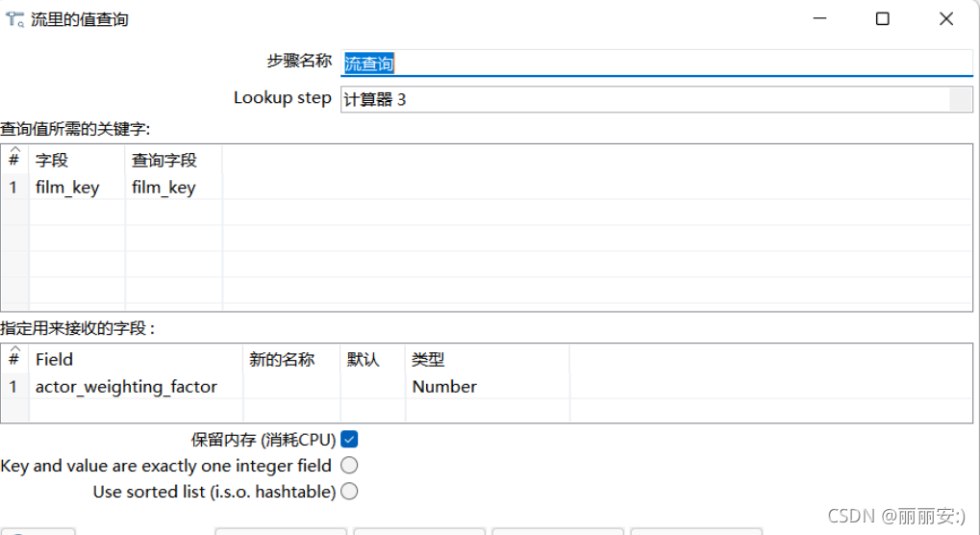Click empty 默认 cell for actor_weighting_factor
The height and width of the screenshot is (535, 980).
[x=373, y=387]
